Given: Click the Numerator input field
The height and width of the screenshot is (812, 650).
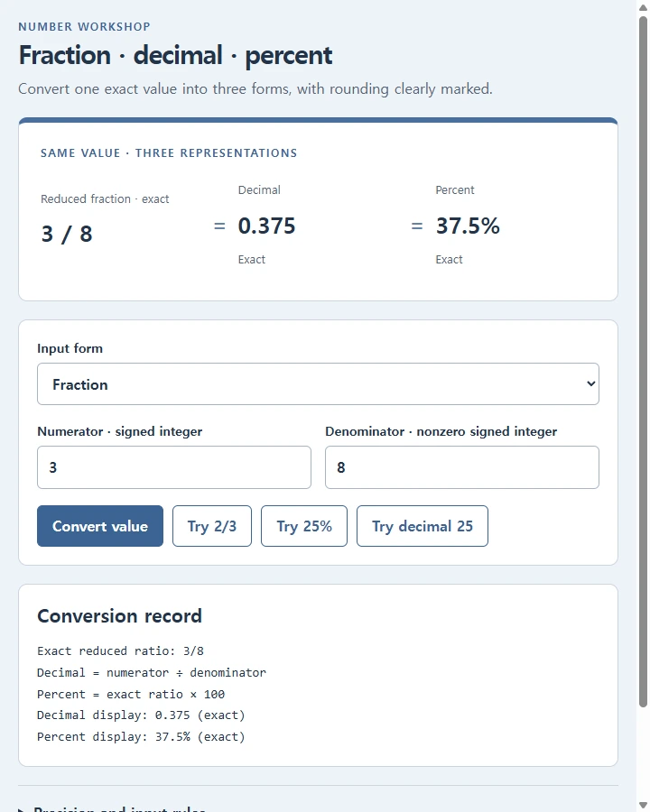Looking at the screenshot, I should tap(174, 467).
